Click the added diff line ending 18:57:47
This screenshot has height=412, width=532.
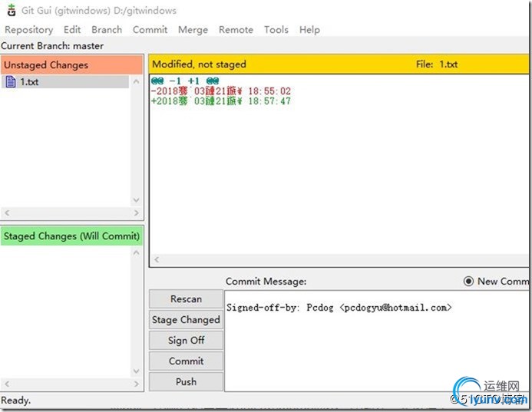click(x=221, y=101)
